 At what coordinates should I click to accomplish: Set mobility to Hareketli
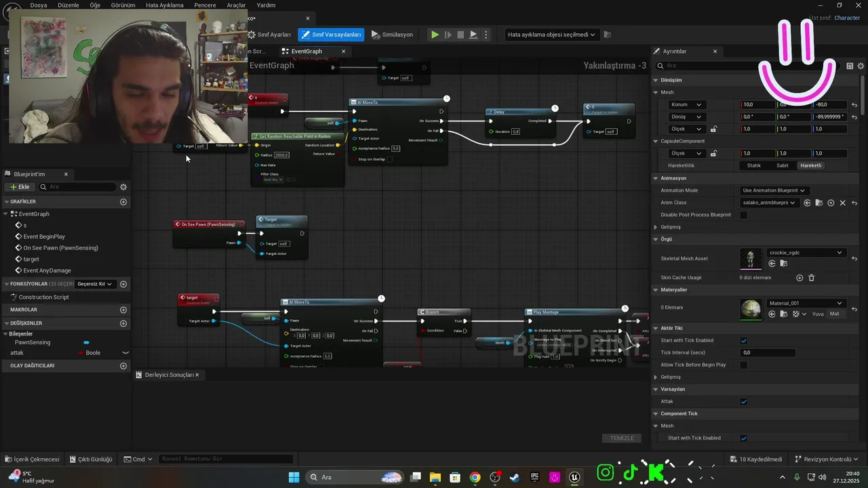[x=810, y=165]
